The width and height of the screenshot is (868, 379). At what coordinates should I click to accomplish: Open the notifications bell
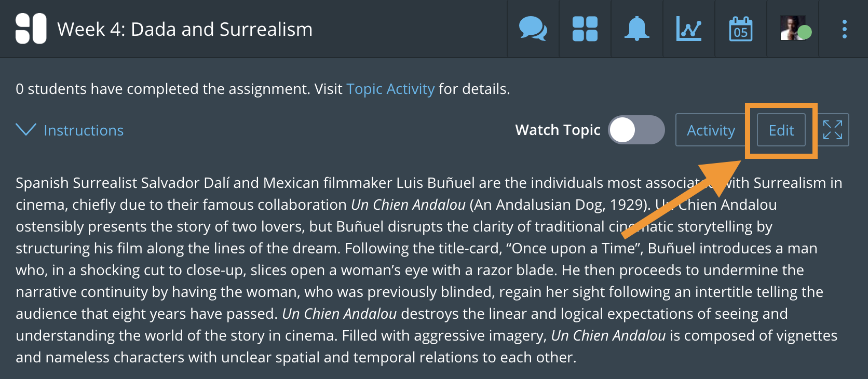pyautogui.click(x=636, y=29)
